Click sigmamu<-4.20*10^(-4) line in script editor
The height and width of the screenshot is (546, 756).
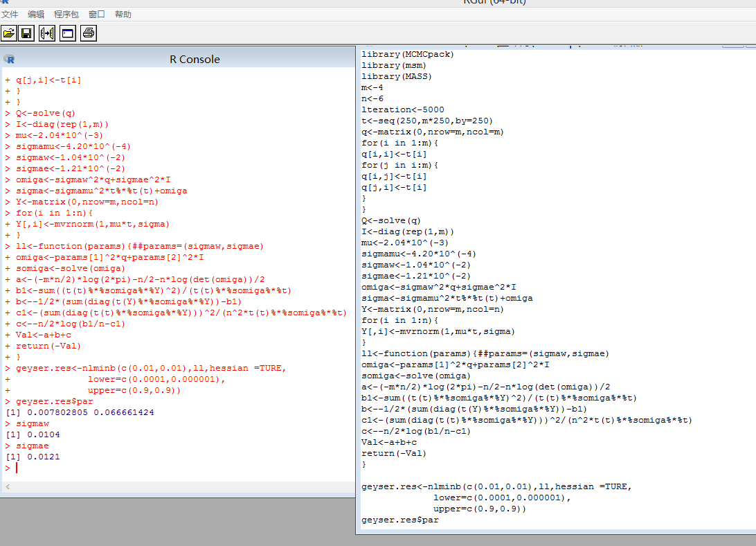pyautogui.click(x=418, y=254)
